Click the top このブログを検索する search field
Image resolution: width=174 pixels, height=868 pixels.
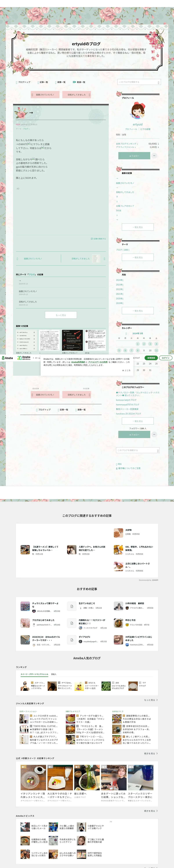pyautogui.click(x=139, y=82)
